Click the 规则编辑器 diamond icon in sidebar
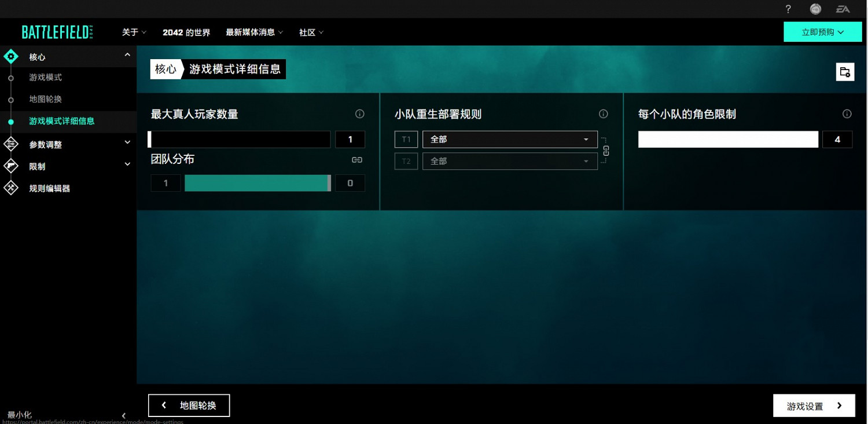Viewport: 868px width, 424px height. point(10,188)
